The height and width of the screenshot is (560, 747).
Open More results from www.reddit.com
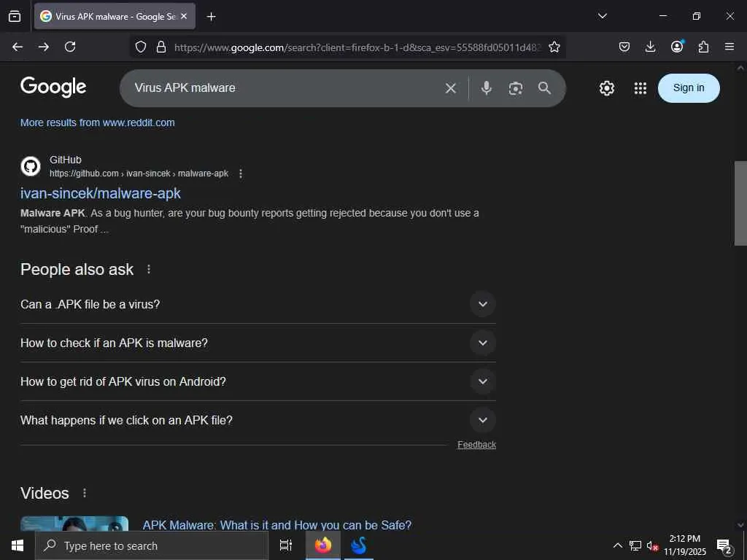click(97, 122)
